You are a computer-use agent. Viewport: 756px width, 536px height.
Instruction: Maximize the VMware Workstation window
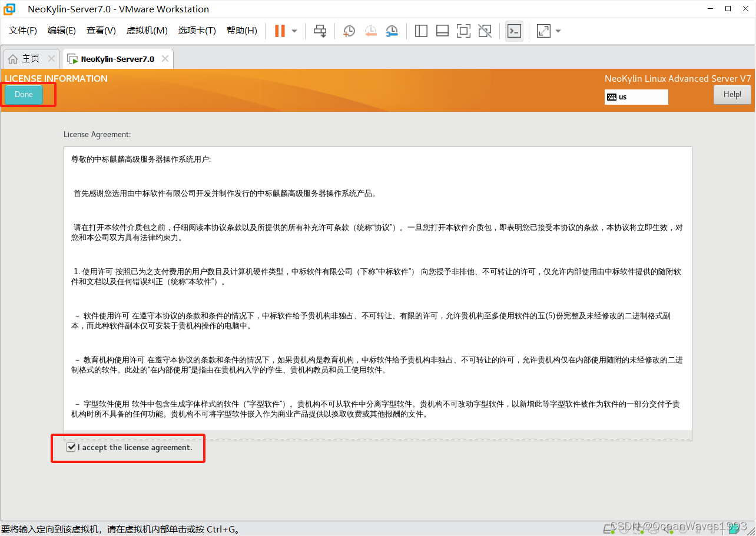(728, 9)
